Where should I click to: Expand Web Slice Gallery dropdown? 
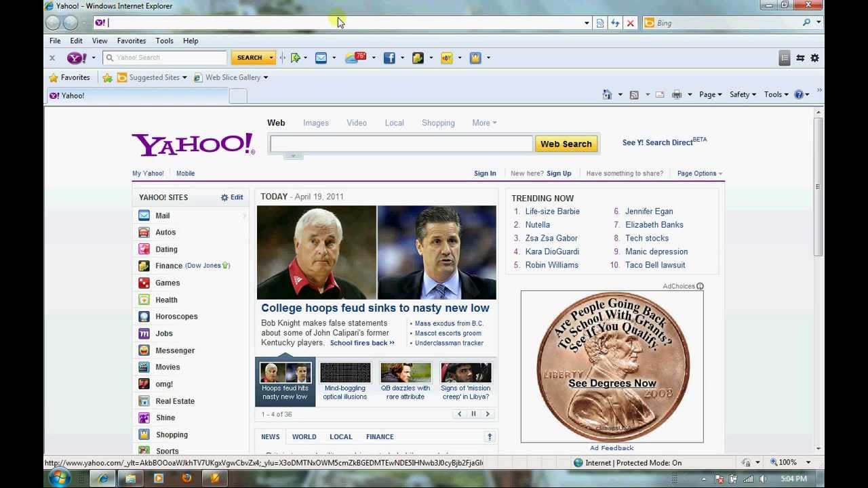point(266,77)
